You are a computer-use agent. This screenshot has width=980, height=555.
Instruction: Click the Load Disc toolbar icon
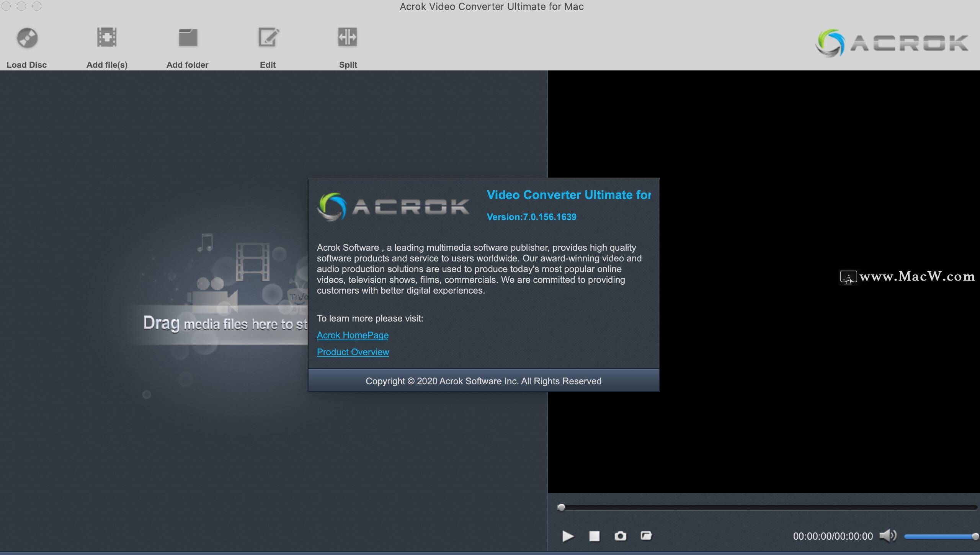point(27,38)
